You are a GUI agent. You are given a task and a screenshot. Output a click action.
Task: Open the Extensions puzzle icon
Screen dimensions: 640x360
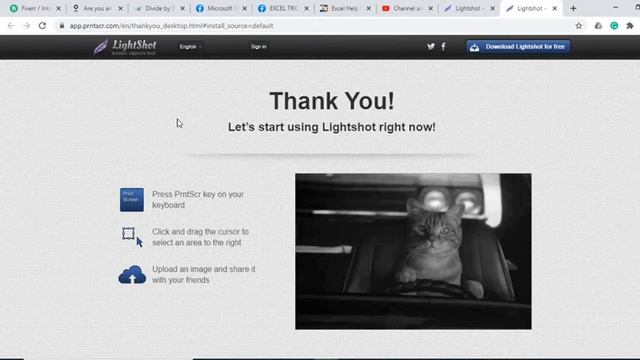point(630,26)
